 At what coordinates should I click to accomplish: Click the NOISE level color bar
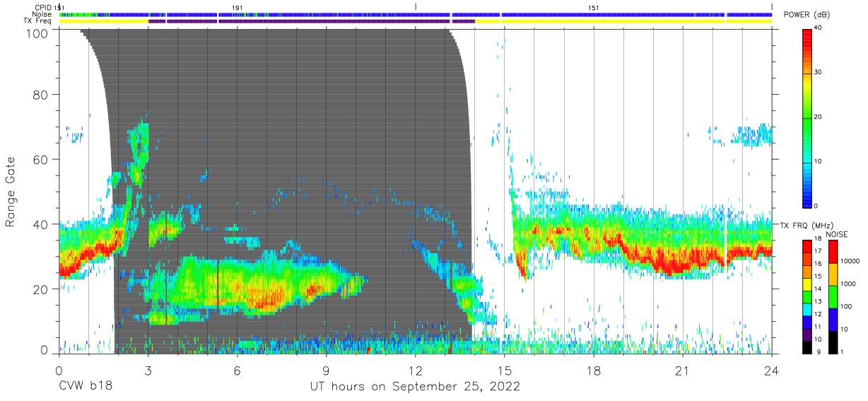(833, 297)
